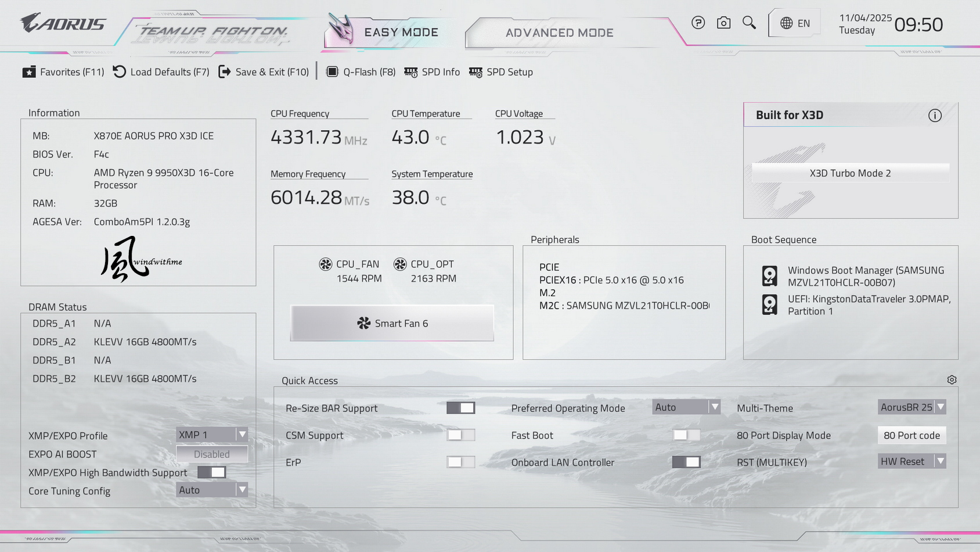The height and width of the screenshot is (552, 980).
Task: Select UEFI KingstonDataTraveler boot entry
Action: pos(857,305)
